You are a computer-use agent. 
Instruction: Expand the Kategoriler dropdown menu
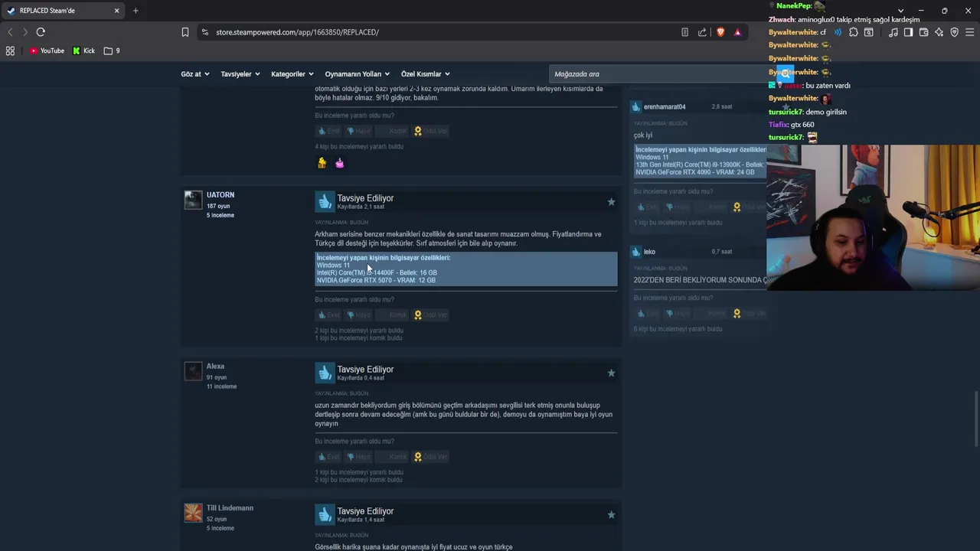click(292, 74)
